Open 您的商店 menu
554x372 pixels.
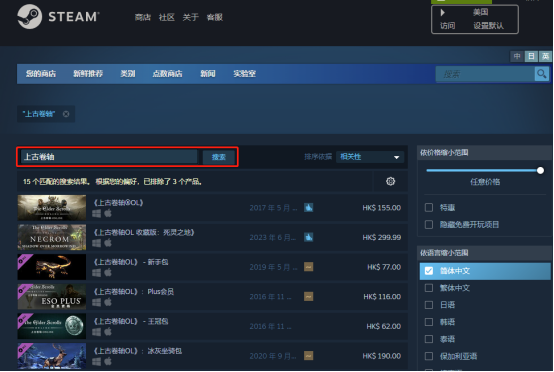(x=41, y=74)
